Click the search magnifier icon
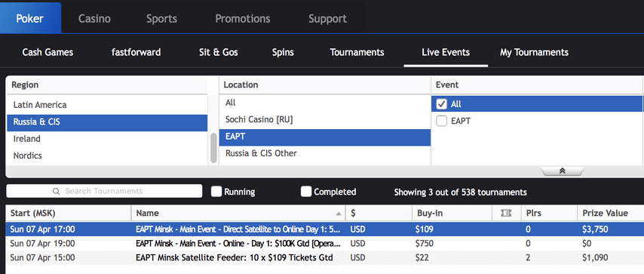Image resolution: width=644 pixels, height=274 pixels. point(57,191)
